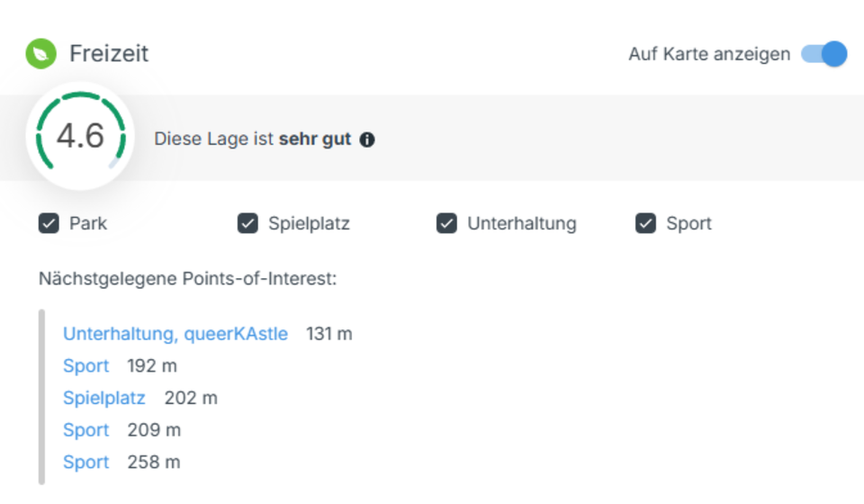Open the Spielplatz link at 202 m
The width and height of the screenshot is (864, 504).
tap(104, 398)
